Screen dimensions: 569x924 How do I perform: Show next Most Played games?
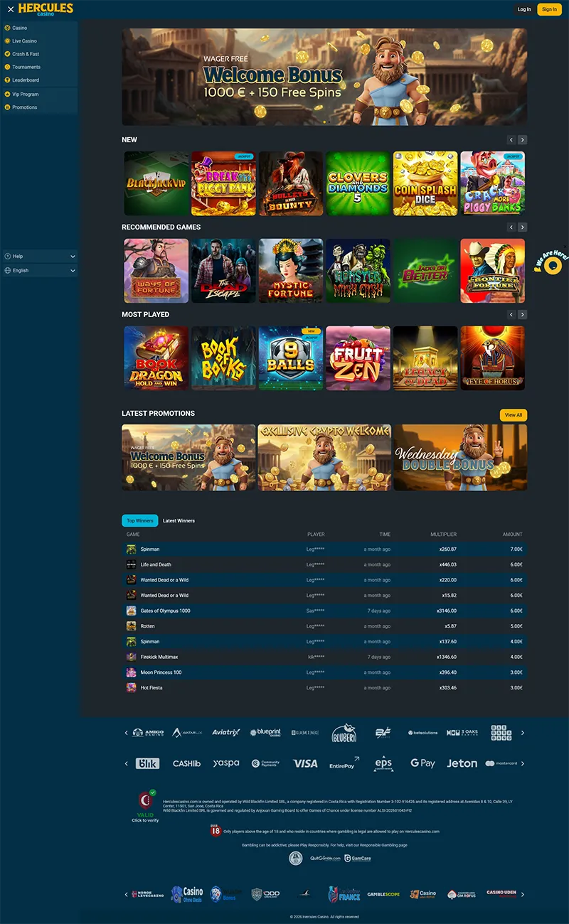(x=523, y=314)
